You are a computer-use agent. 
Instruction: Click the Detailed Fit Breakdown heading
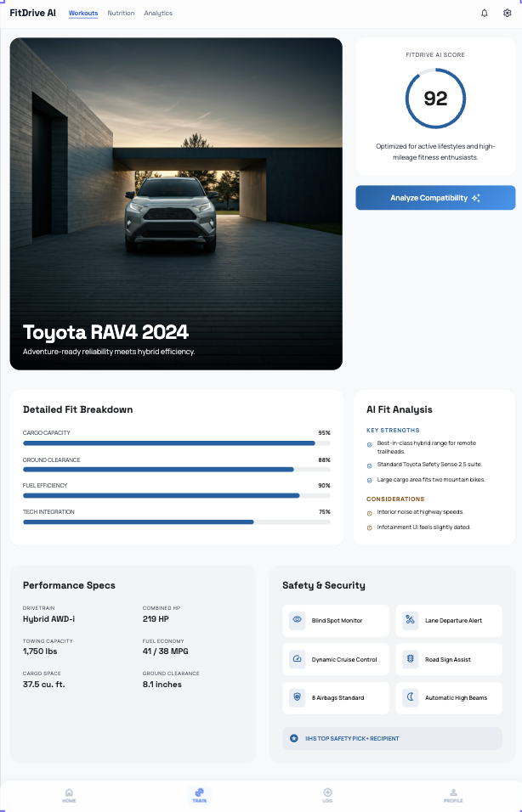point(77,409)
